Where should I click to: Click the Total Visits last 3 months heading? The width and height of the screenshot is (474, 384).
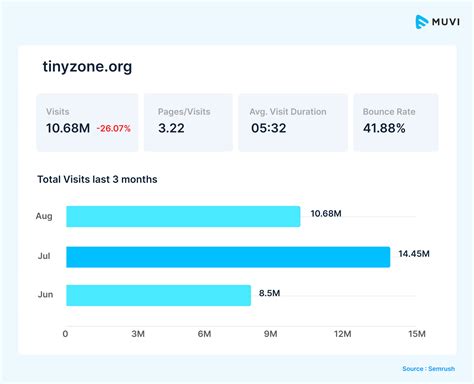[97, 179]
